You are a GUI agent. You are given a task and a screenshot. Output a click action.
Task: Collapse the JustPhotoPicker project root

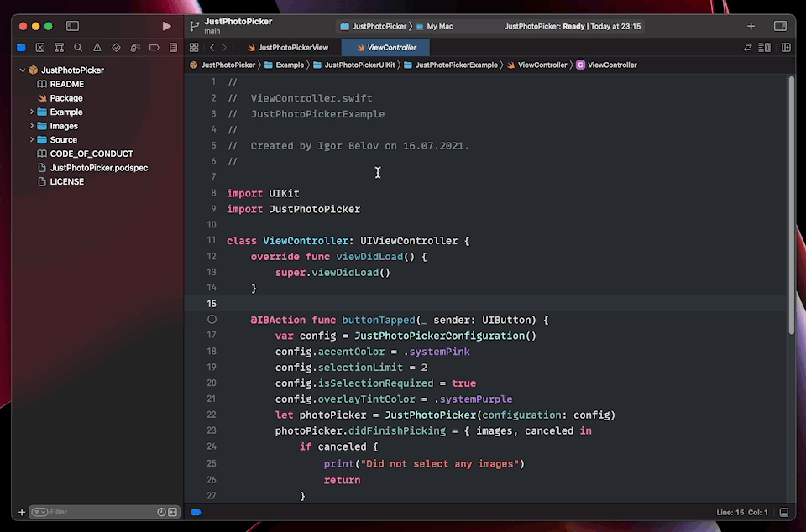(22, 70)
